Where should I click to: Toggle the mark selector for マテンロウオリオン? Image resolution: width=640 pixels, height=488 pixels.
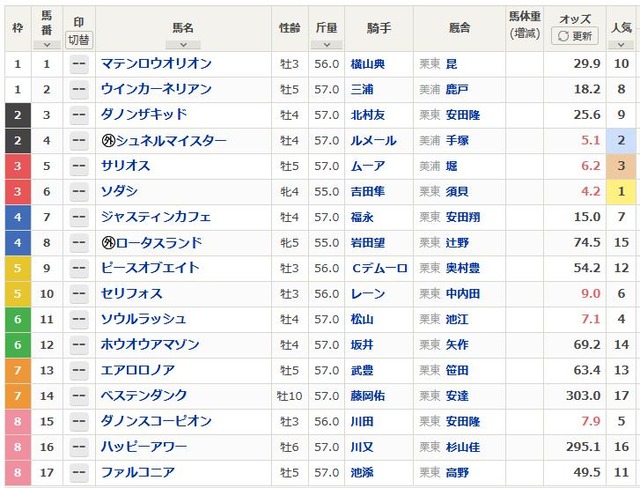point(79,64)
